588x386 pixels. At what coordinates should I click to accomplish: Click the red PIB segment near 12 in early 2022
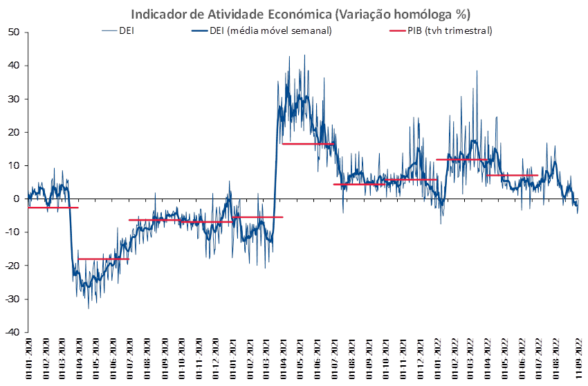pyautogui.click(x=461, y=160)
